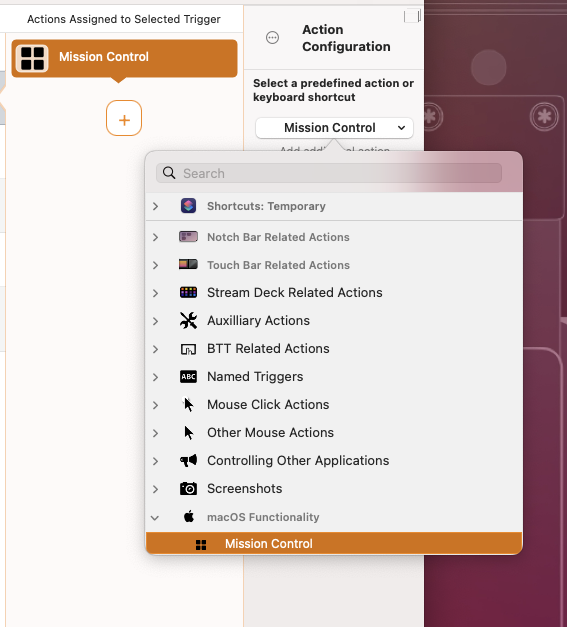Expand Notch Bar Related Actions chevron
This screenshot has height=627, width=567.
pos(155,238)
